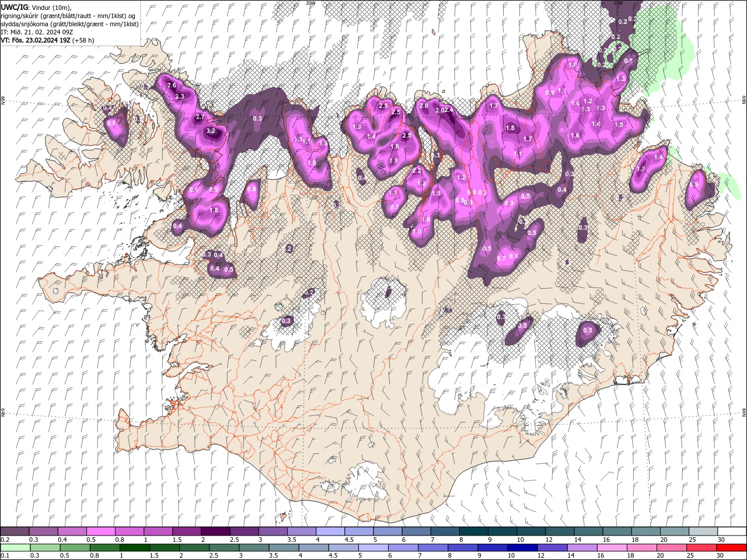Pick the violet 12 swatch in lower legend
The width and height of the screenshot is (747, 560).
[552, 548]
